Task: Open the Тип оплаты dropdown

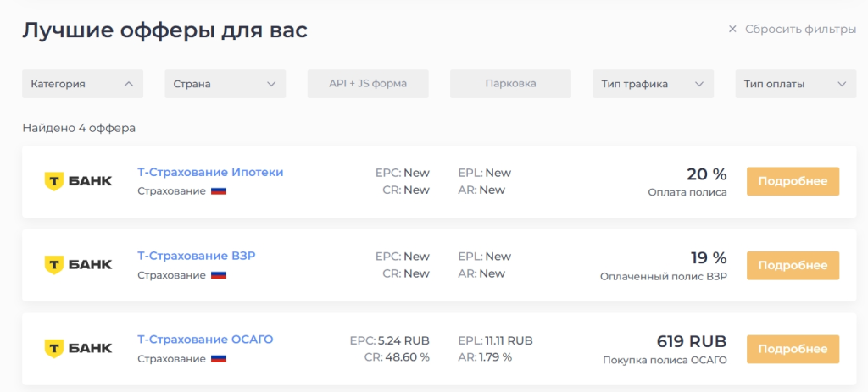Action: coord(796,84)
